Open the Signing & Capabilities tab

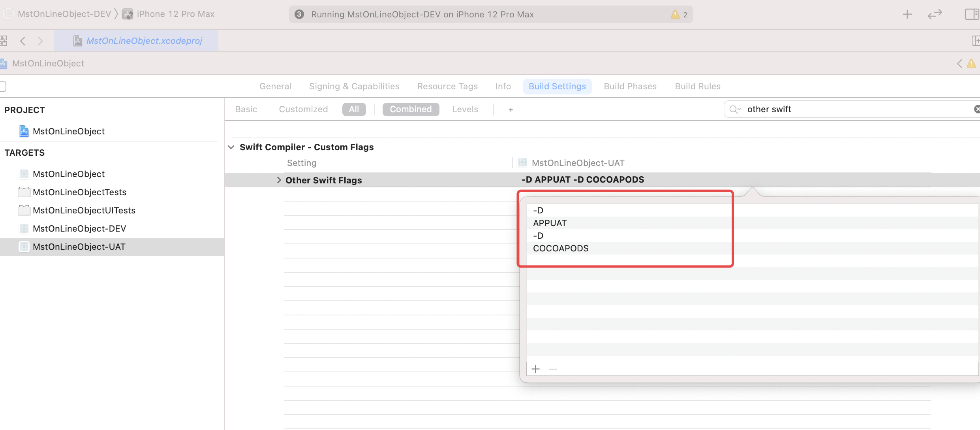354,86
